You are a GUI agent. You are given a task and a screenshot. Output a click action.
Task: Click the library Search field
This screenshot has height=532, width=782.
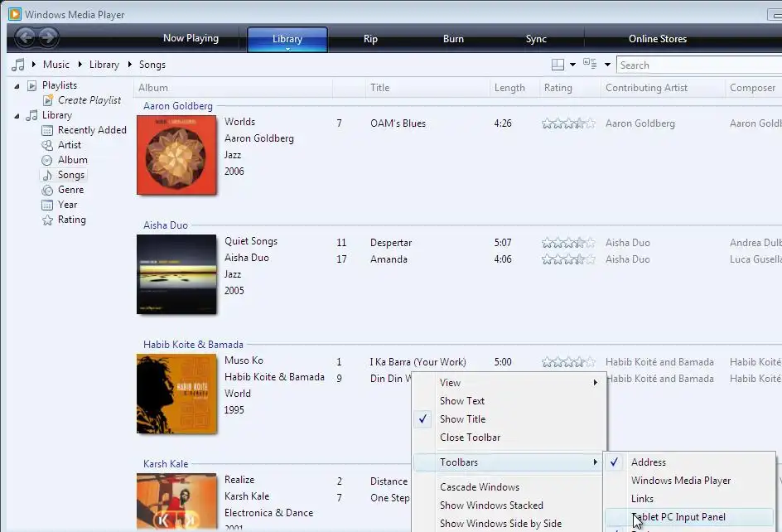click(x=699, y=65)
